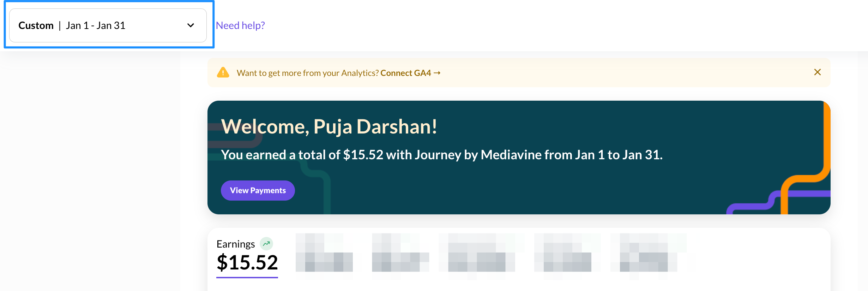
Task: Select the fourth blurred metric after Earnings
Action: (567, 253)
